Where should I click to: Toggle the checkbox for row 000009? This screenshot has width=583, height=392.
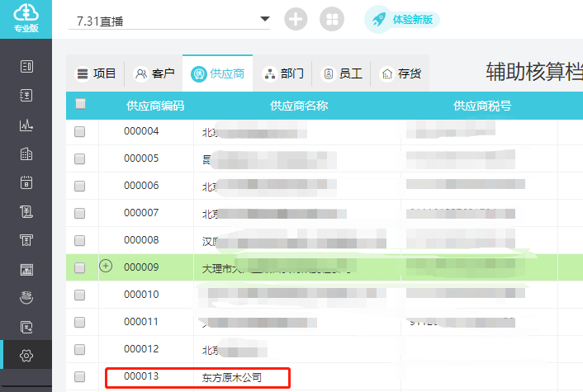coord(80,267)
